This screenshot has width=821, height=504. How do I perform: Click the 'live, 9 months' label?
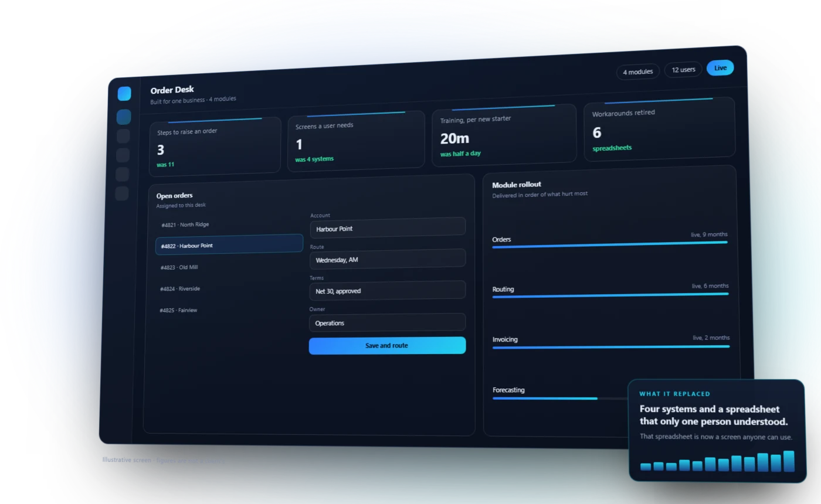click(709, 234)
